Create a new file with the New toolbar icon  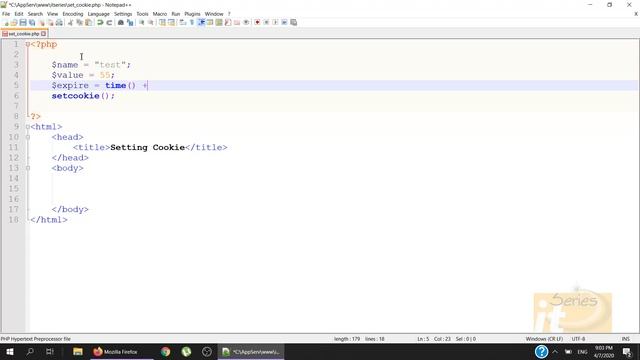point(6,22)
